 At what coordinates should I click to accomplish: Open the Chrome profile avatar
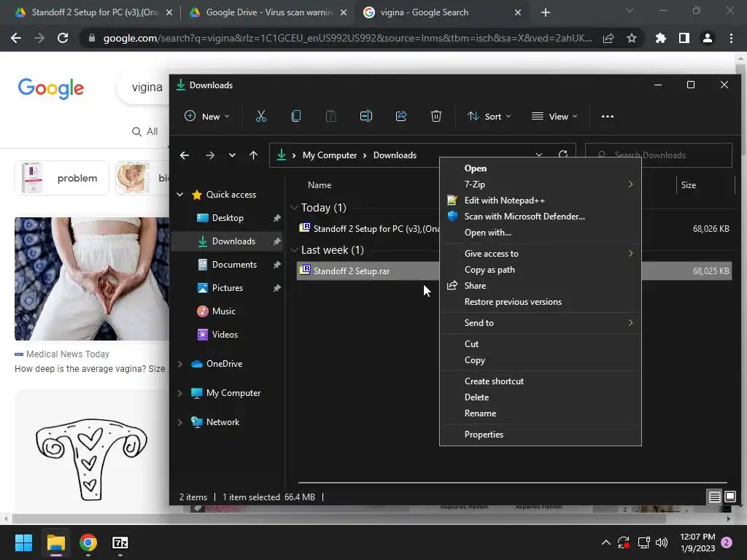click(x=708, y=38)
